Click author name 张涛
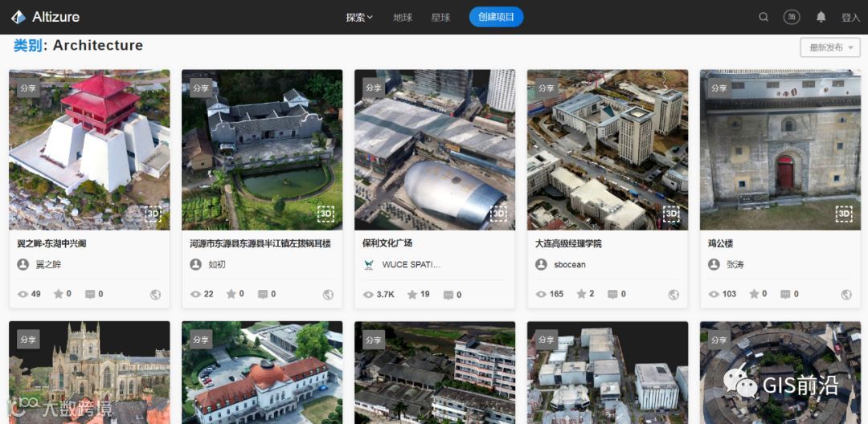 click(735, 264)
